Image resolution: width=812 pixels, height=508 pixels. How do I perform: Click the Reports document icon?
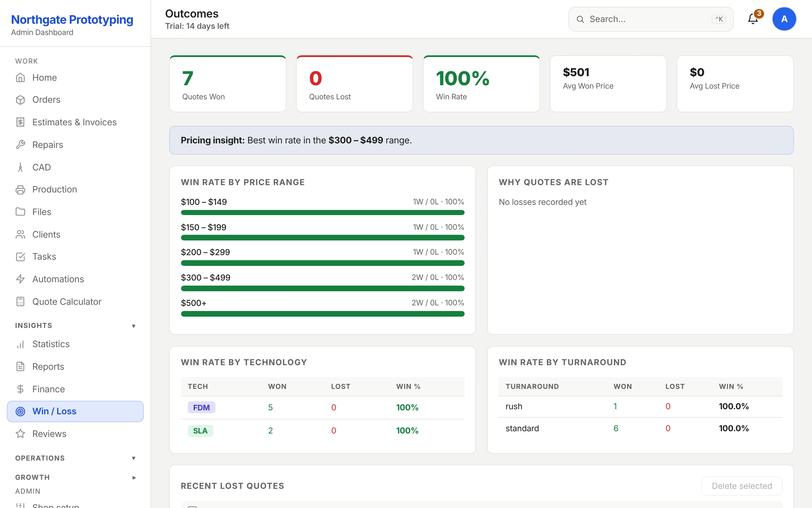coord(21,367)
